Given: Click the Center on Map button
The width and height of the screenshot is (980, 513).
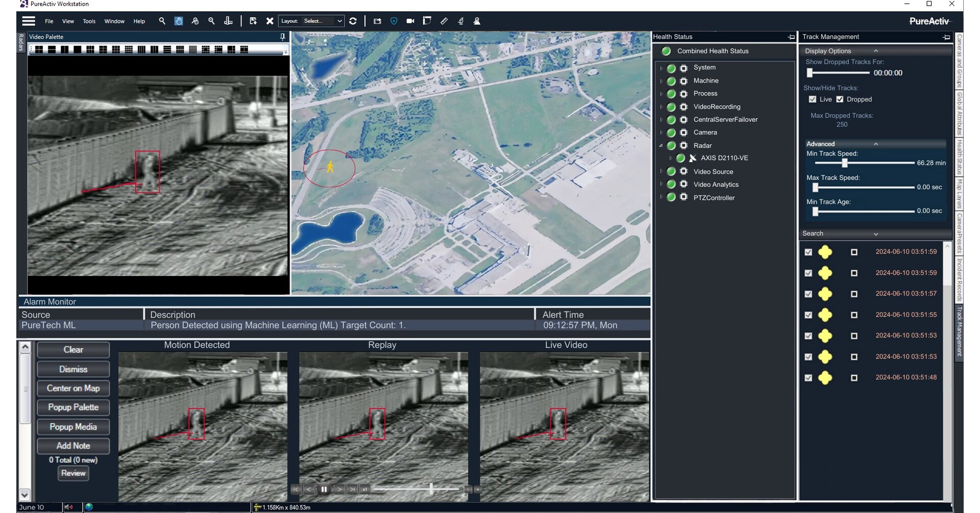Looking at the screenshot, I should [73, 388].
